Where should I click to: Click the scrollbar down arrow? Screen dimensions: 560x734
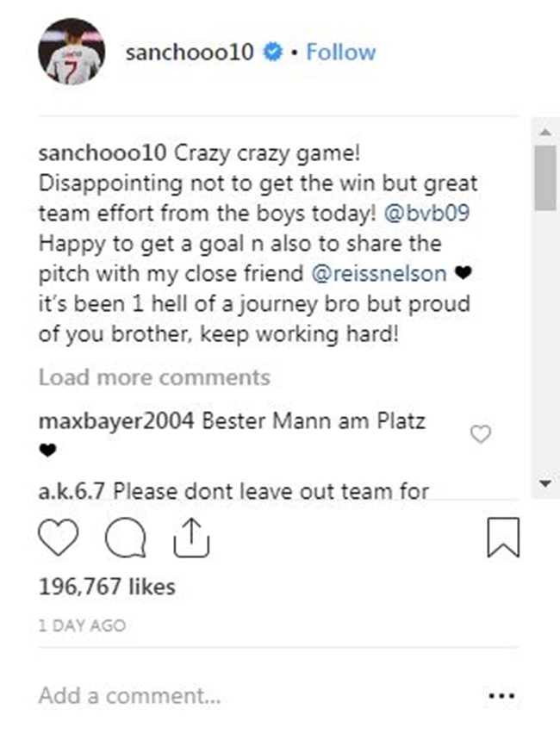click(x=544, y=483)
